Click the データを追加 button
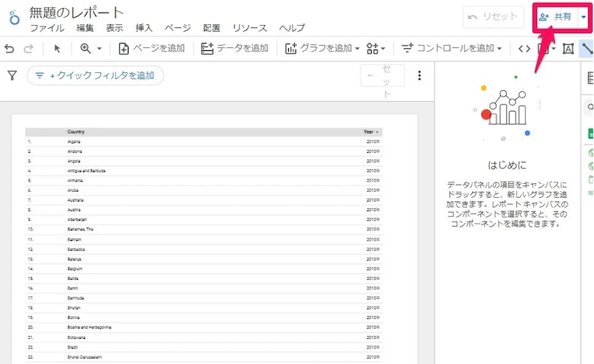 coord(235,49)
